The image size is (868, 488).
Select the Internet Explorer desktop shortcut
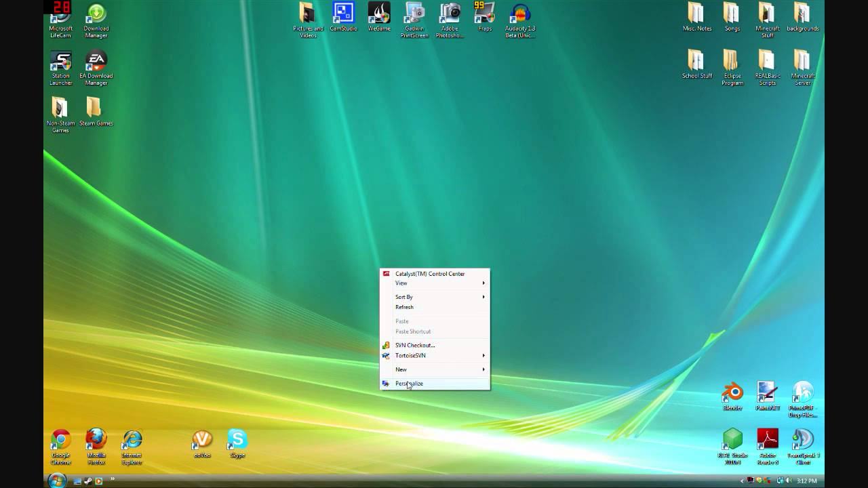coord(132,447)
